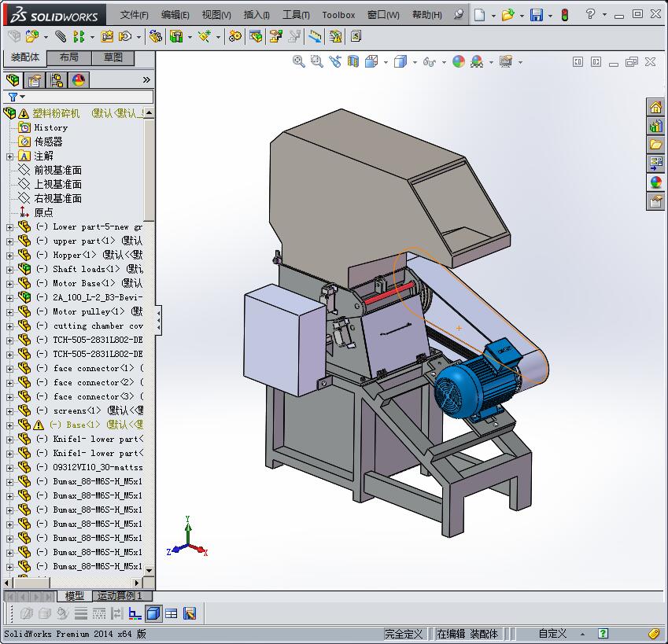Open the 工具(T) menu

(x=296, y=15)
